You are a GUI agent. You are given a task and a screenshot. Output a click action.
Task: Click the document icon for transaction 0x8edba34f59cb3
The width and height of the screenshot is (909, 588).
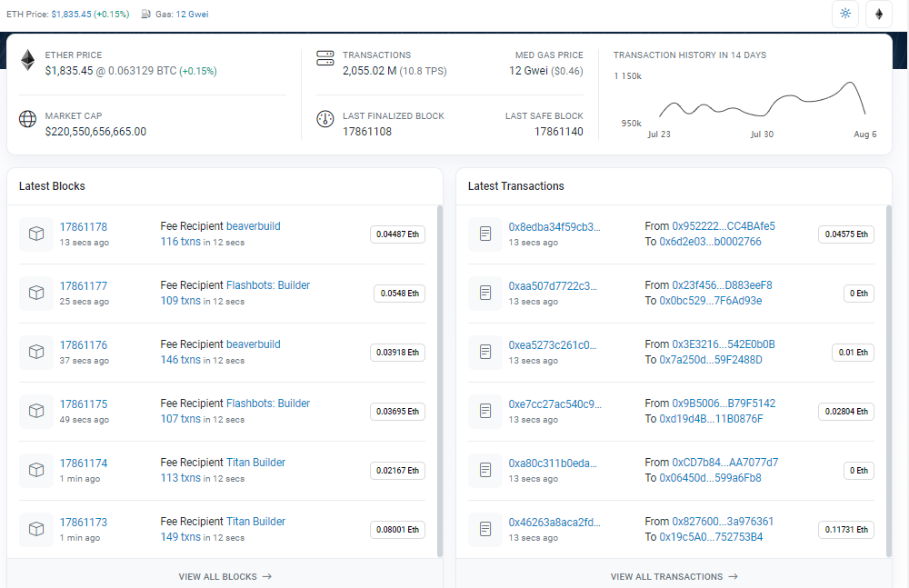click(x=485, y=234)
